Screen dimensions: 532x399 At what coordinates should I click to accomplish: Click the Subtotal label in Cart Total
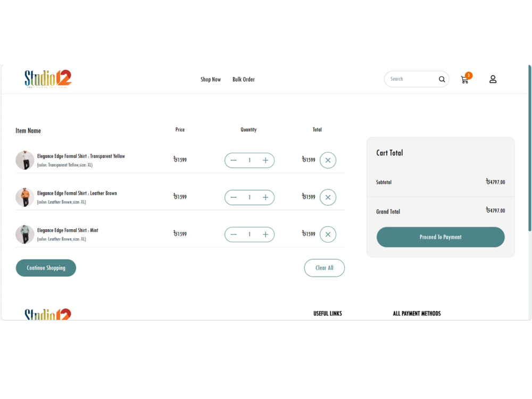pyautogui.click(x=384, y=182)
